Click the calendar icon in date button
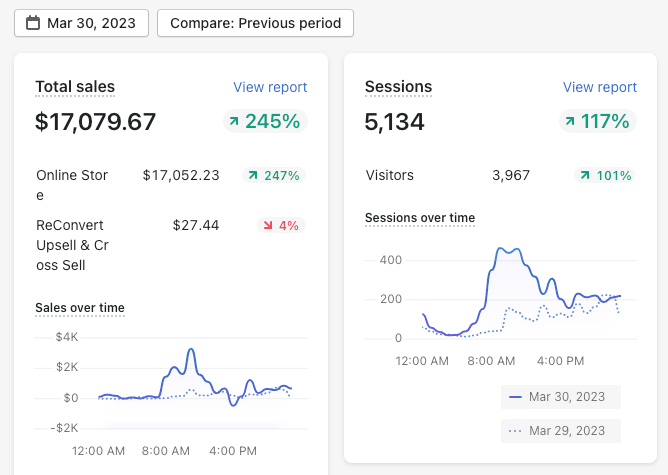The height and width of the screenshot is (475, 668). [x=33, y=23]
